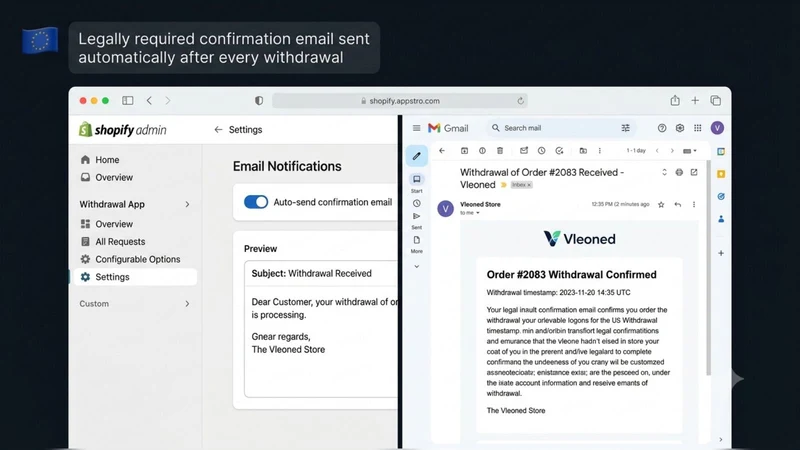Open Vleoned Store sender avatar
The height and width of the screenshot is (450, 800).
point(445,208)
